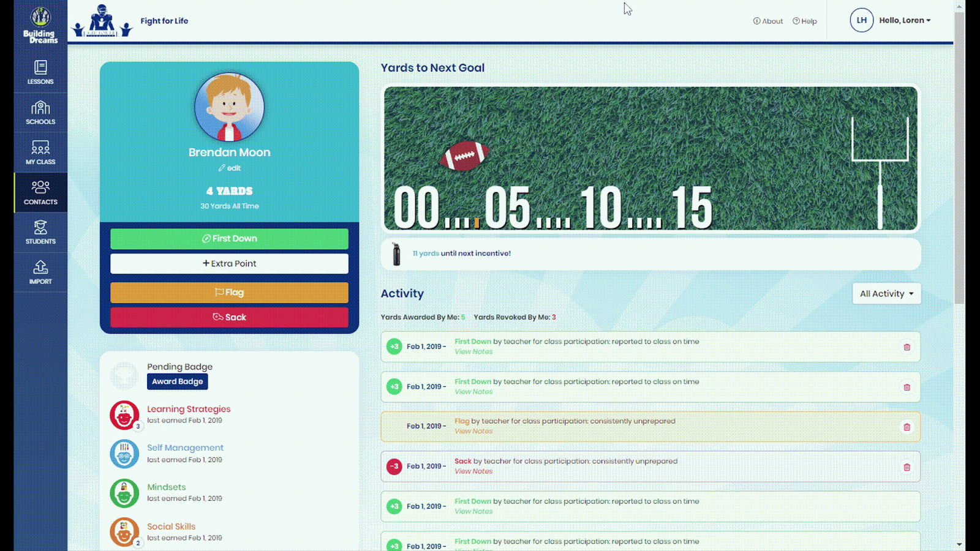Open the Building Dreams logo

point(40,26)
